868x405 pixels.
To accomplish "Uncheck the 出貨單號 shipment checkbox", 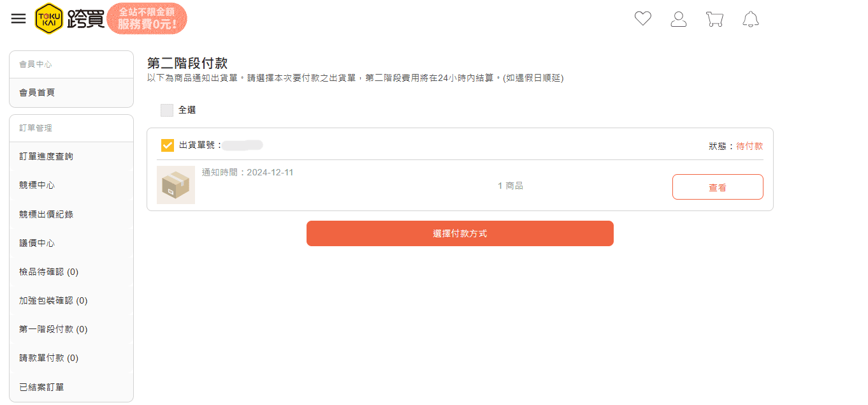I will click(x=168, y=145).
